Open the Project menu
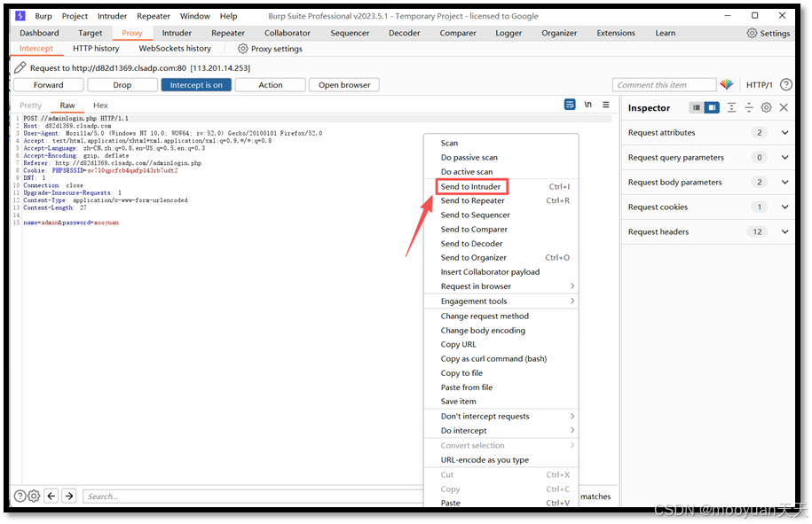Screen dimensions: 812x524 pyautogui.click(x=75, y=16)
